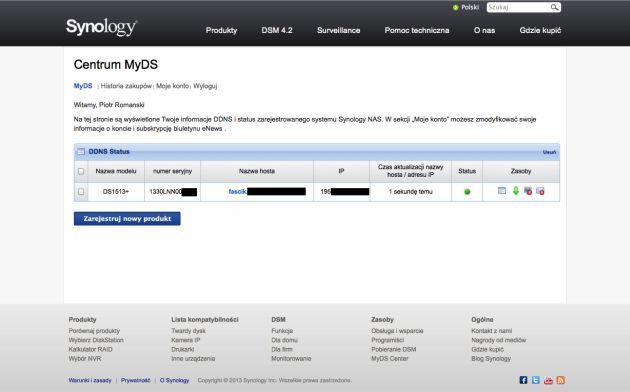Sort by the numer seryjny column header
The image size is (630, 392).
[172, 172]
